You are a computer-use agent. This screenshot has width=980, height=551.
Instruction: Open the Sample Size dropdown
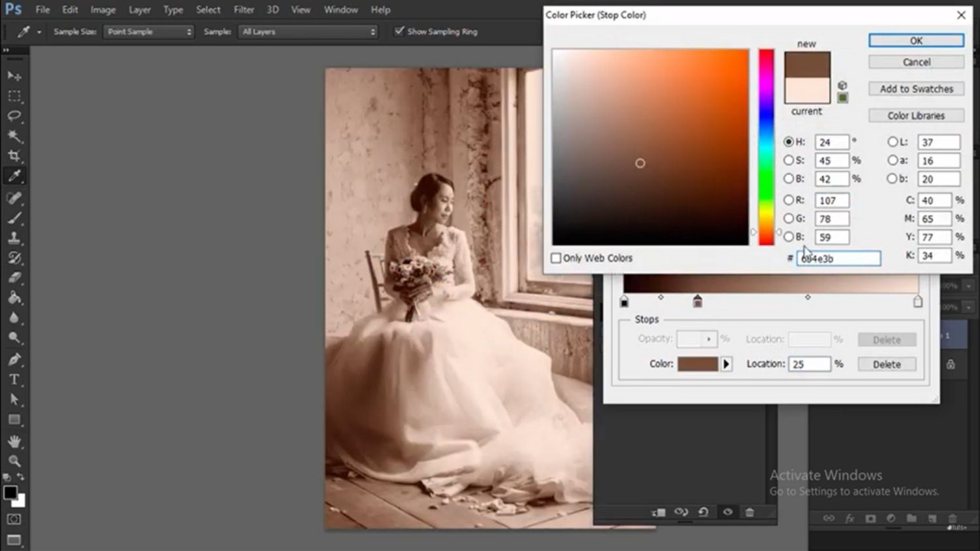point(149,31)
